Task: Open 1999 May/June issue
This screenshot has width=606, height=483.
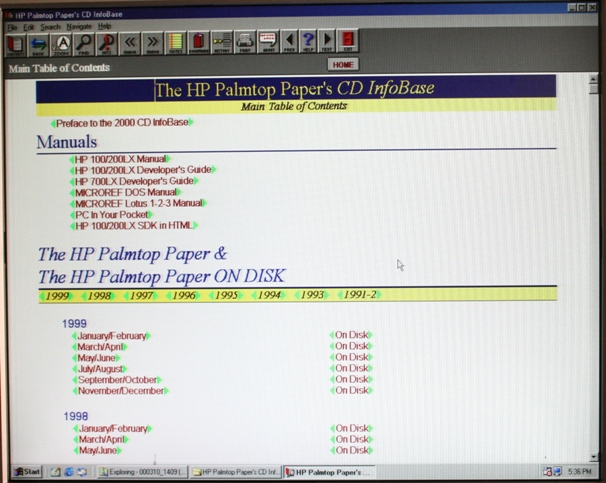Action: [96, 358]
